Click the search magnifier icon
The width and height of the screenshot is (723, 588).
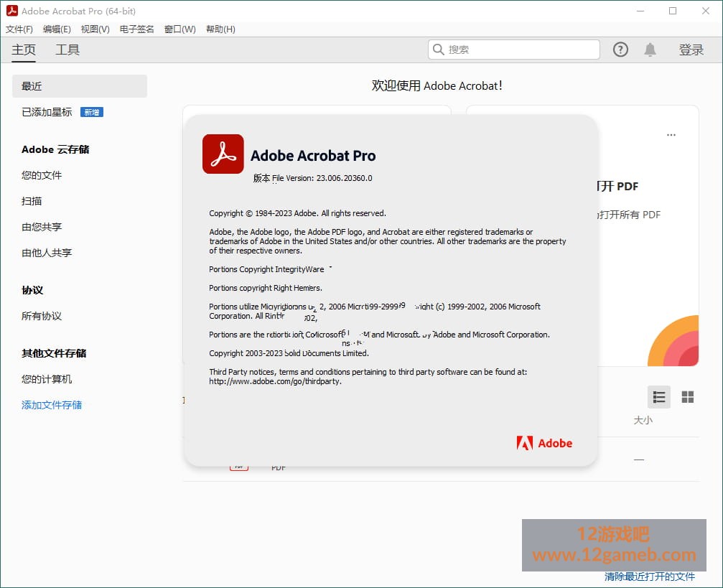pos(438,50)
